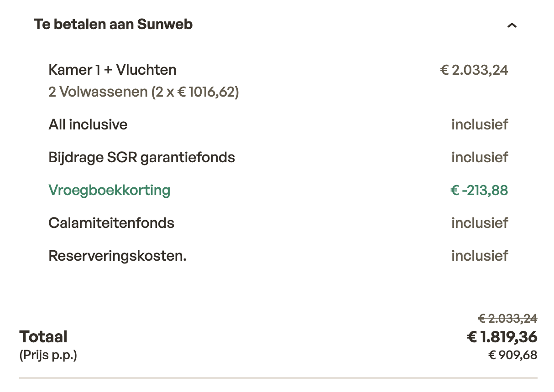Click the 2 Volwassenen price breakdown text
This screenshot has height=392, width=554.
[x=144, y=93]
